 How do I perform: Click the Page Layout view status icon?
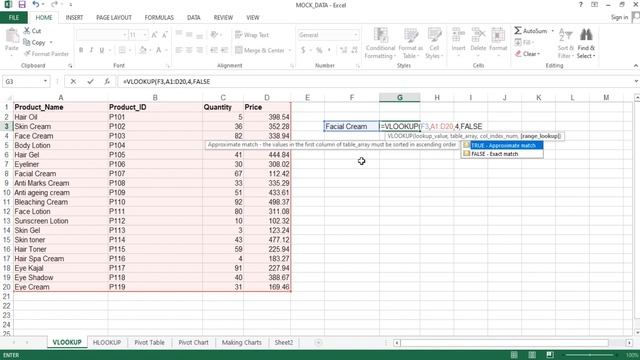click(x=532, y=355)
